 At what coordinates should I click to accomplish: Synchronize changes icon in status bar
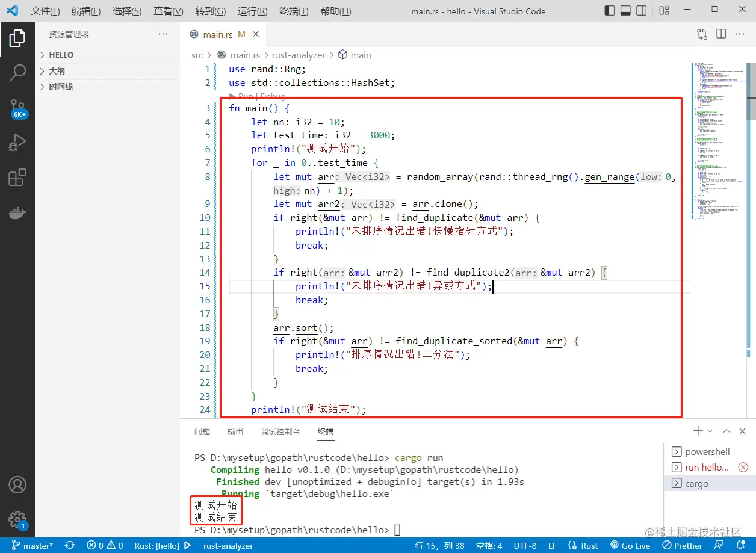click(x=70, y=546)
